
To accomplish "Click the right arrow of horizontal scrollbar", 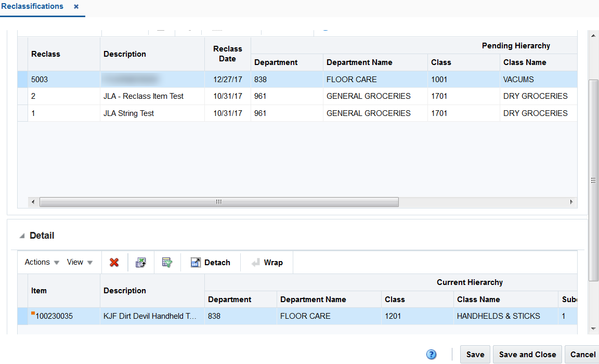I will 571,202.
